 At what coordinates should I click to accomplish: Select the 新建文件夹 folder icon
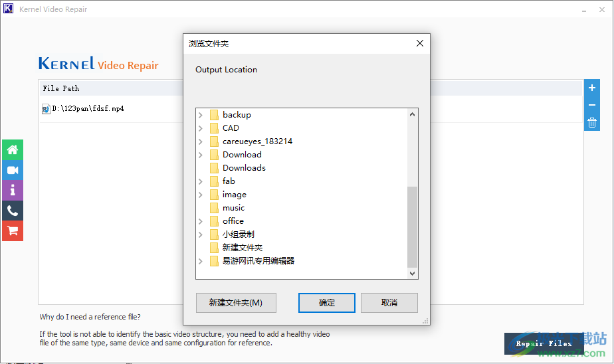tap(214, 248)
